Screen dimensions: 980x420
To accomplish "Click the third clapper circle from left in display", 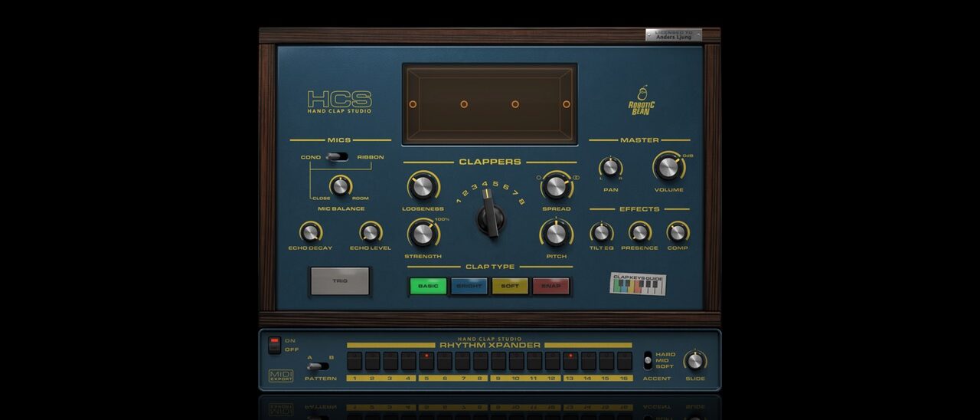I will (x=515, y=104).
